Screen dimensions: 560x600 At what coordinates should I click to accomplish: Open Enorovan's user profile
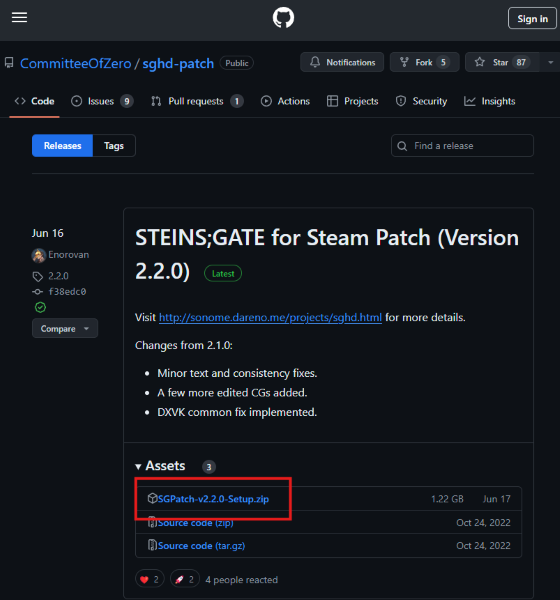(69, 255)
